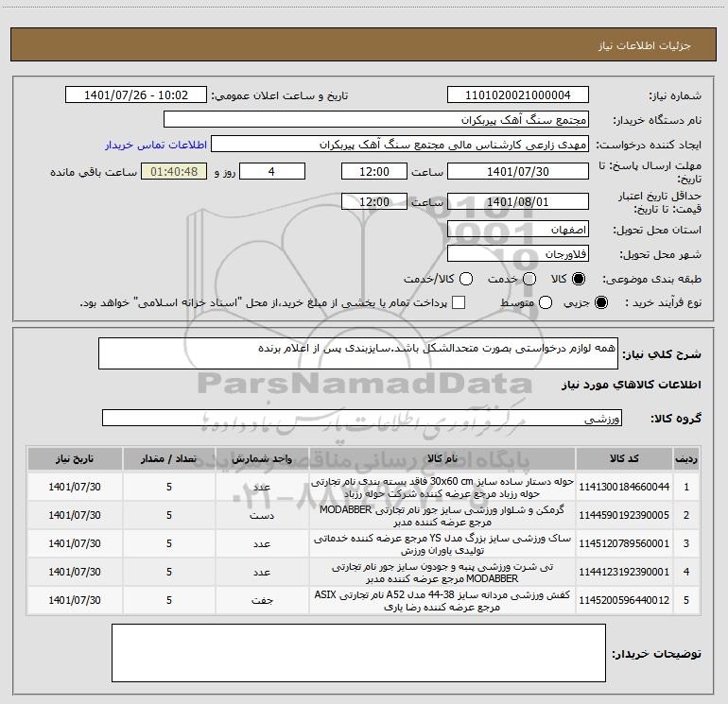Click quantity 5 in row 3
The image size is (728, 704).
169,543
